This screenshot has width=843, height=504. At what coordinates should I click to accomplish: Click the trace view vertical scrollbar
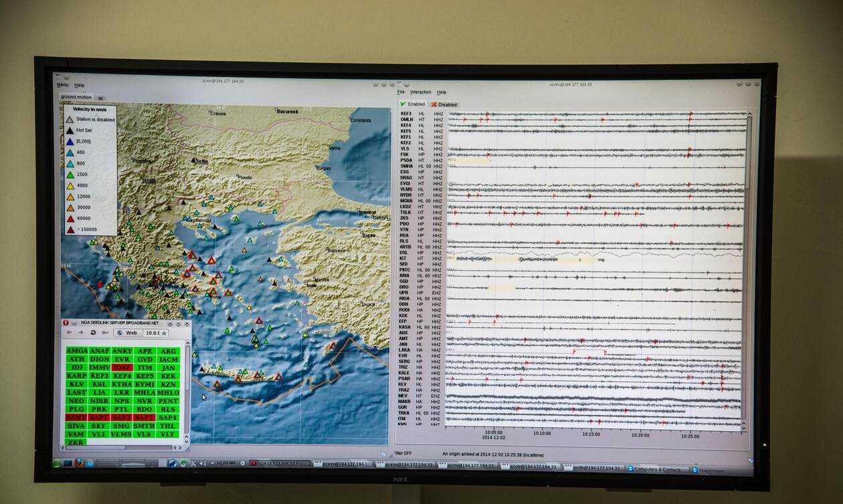[x=749, y=267]
